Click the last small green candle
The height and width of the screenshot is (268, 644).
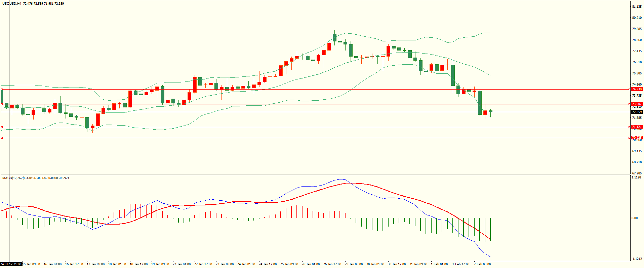tap(490, 111)
